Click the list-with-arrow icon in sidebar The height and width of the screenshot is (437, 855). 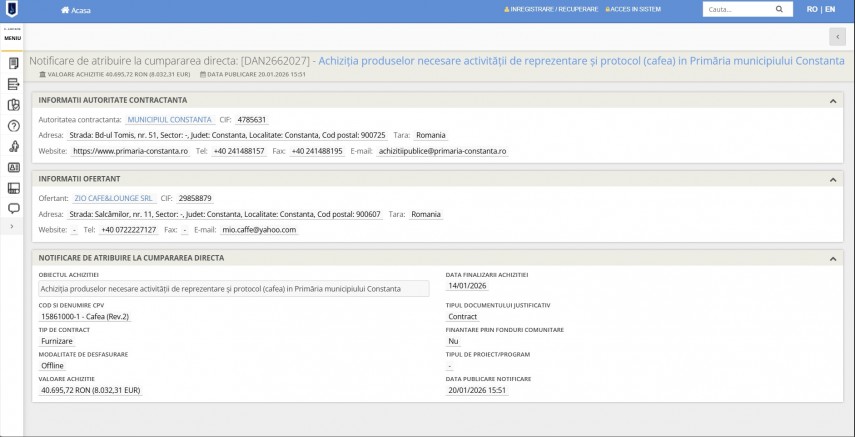[14, 84]
